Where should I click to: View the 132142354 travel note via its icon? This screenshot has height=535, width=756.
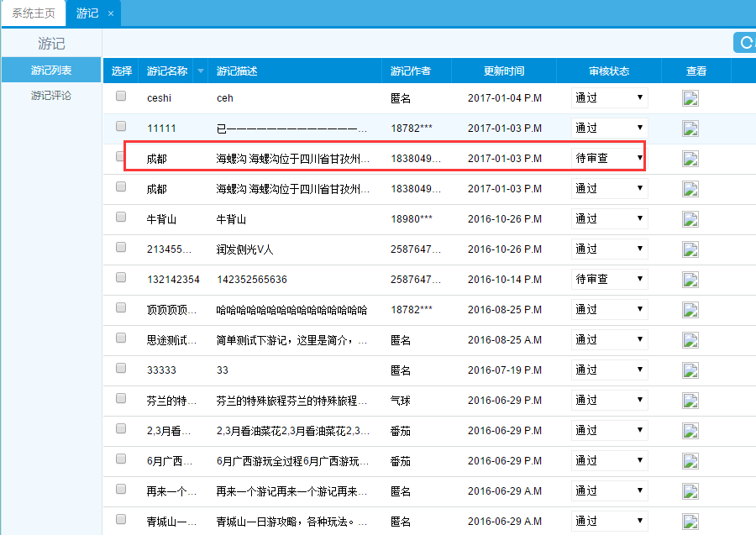point(690,280)
